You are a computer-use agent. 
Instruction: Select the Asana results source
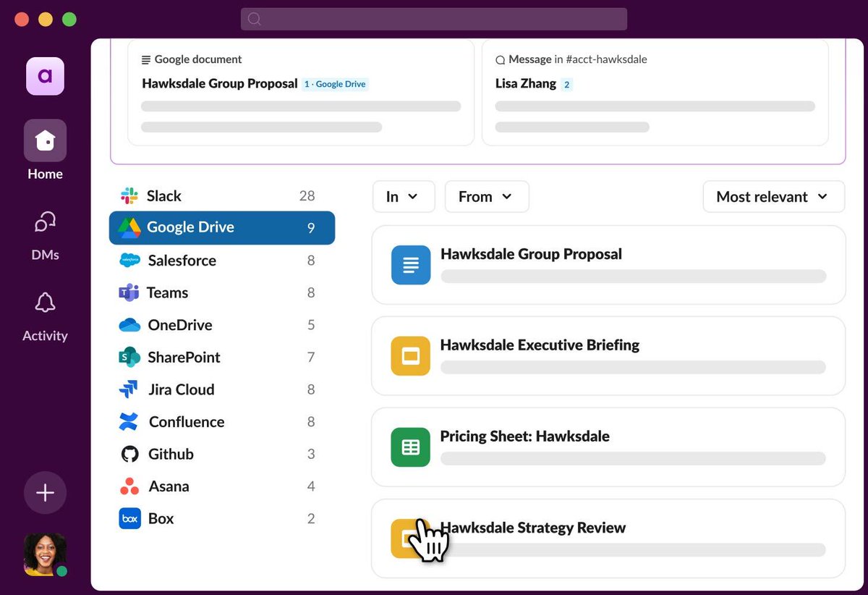coord(222,486)
